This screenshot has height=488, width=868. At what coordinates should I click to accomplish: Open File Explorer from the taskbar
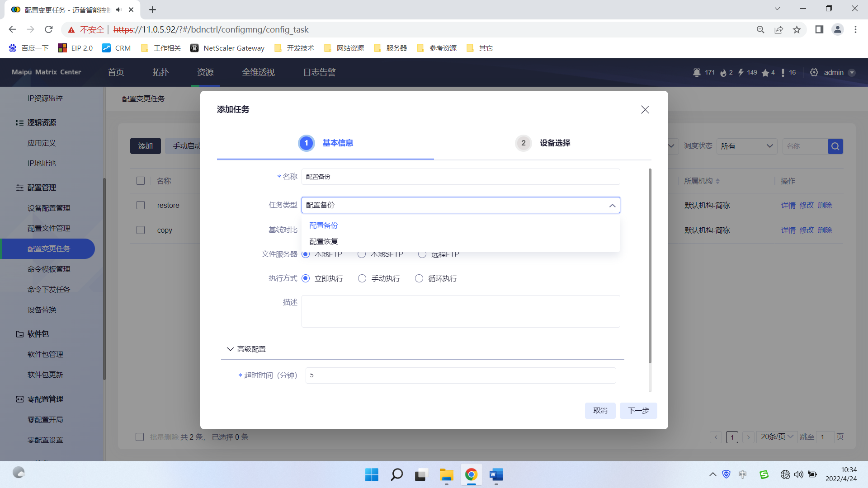pyautogui.click(x=446, y=474)
